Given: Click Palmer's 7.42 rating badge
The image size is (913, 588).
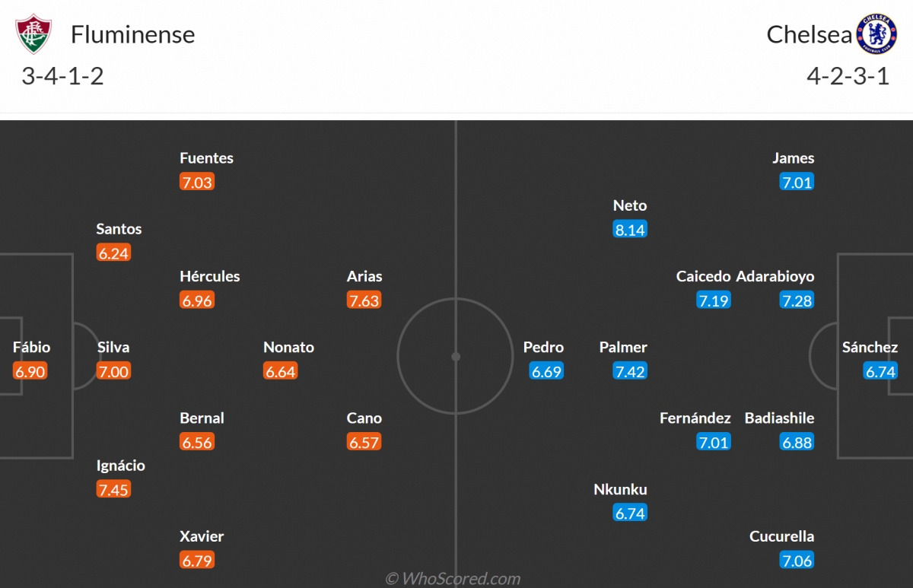Looking at the screenshot, I should pyautogui.click(x=630, y=372).
